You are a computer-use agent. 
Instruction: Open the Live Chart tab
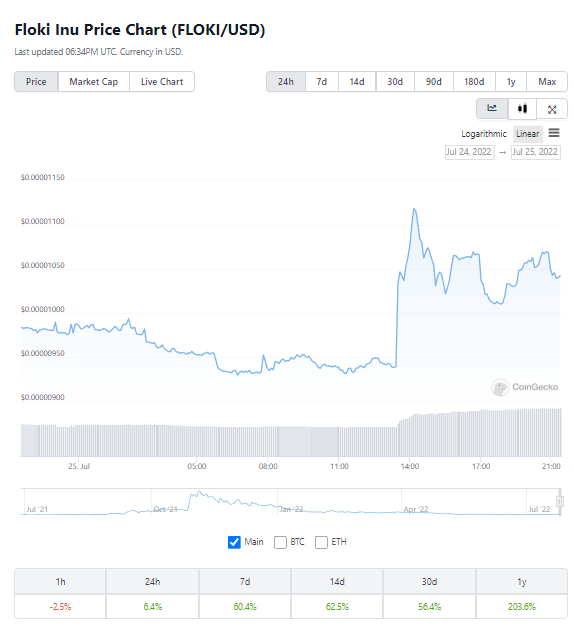(162, 82)
